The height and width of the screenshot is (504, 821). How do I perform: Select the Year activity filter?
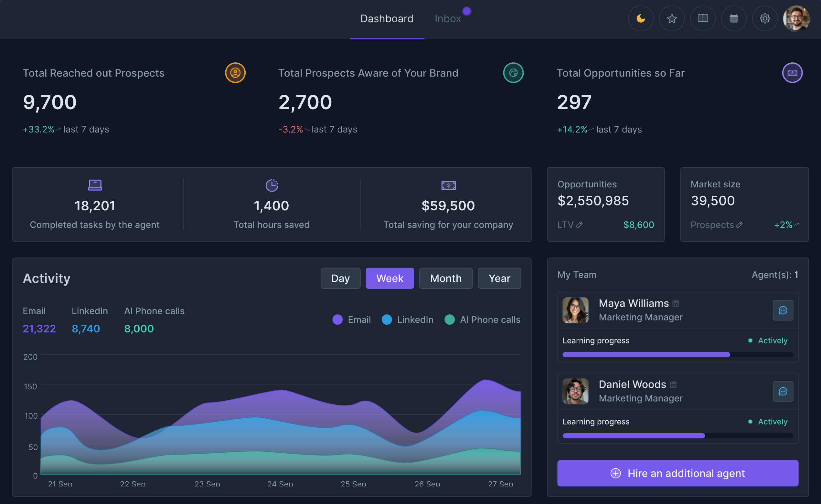(x=499, y=278)
